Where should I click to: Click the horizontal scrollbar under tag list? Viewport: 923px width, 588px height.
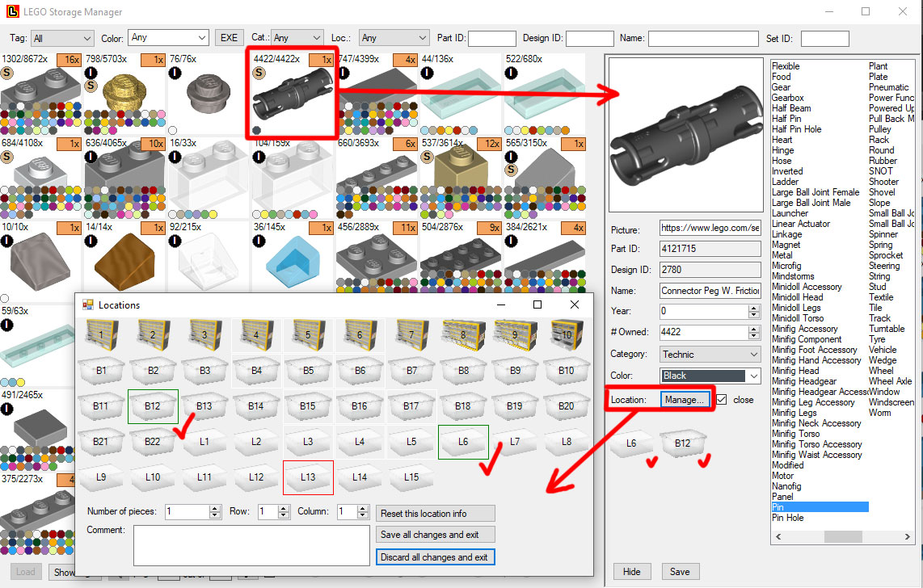[x=843, y=537]
